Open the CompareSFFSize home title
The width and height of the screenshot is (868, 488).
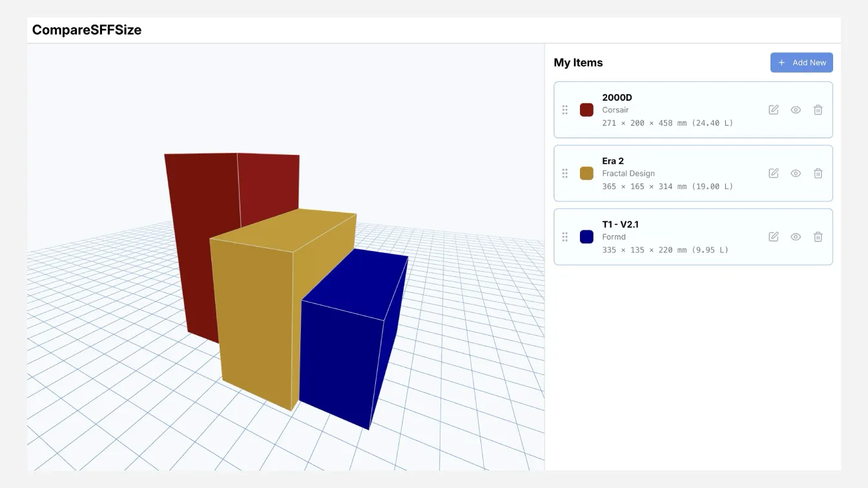(x=87, y=30)
